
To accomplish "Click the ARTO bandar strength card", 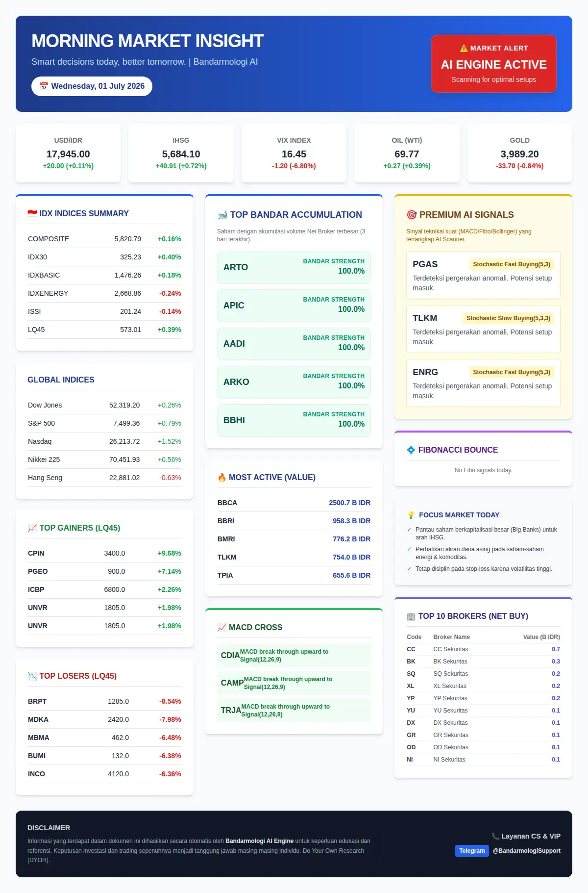I will (x=294, y=267).
